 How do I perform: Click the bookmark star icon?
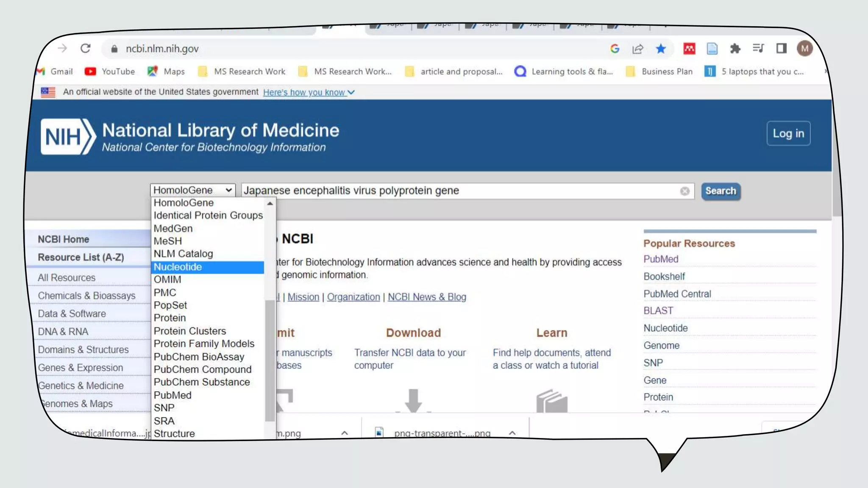661,49
